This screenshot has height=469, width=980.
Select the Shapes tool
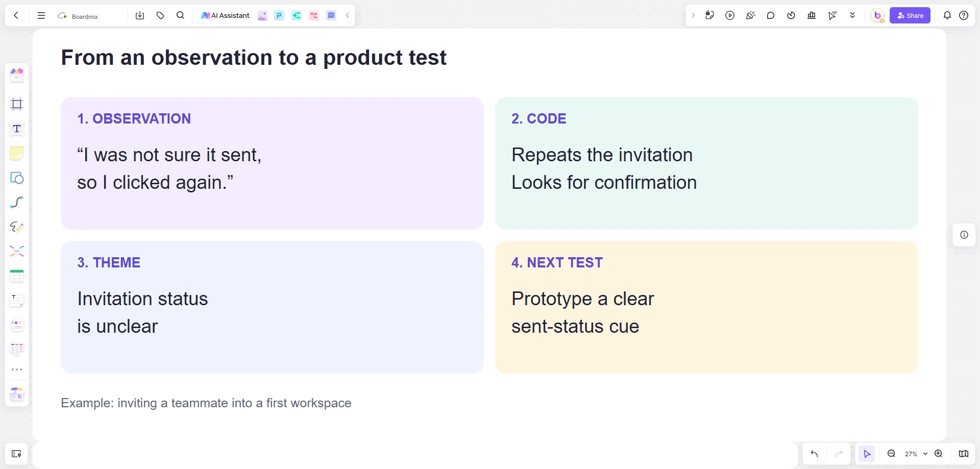point(17,178)
